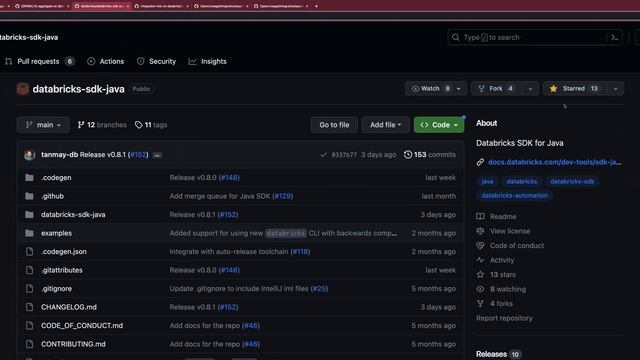
Task: Expand the Fork options dropdown arrow
Action: pyautogui.click(x=530, y=89)
